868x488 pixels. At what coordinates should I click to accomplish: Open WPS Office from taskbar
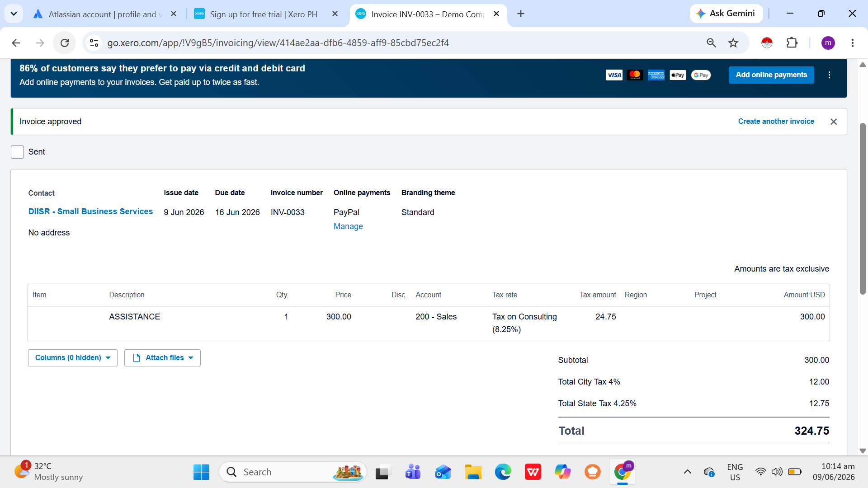(x=533, y=472)
